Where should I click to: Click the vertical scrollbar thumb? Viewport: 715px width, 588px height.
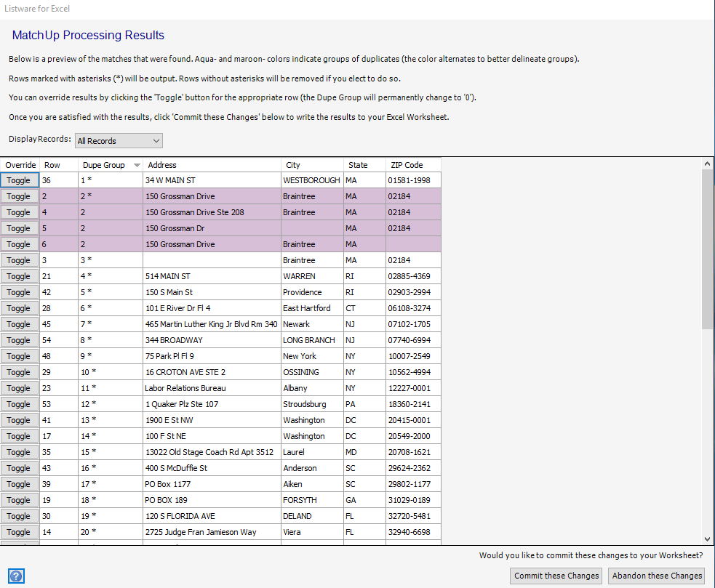708,249
